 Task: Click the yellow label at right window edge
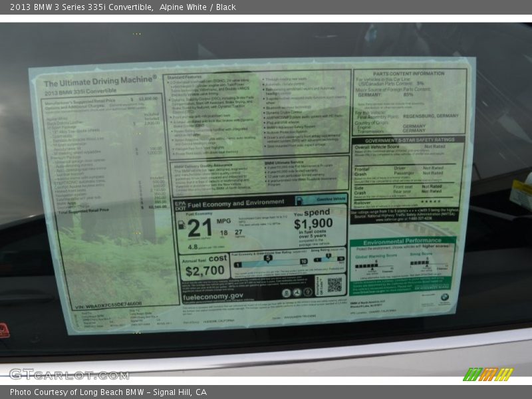[522, 193]
